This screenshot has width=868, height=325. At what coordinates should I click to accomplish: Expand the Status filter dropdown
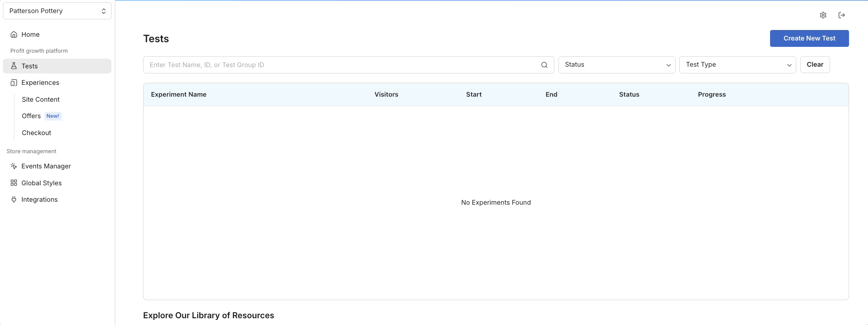(x=616, y=65)
